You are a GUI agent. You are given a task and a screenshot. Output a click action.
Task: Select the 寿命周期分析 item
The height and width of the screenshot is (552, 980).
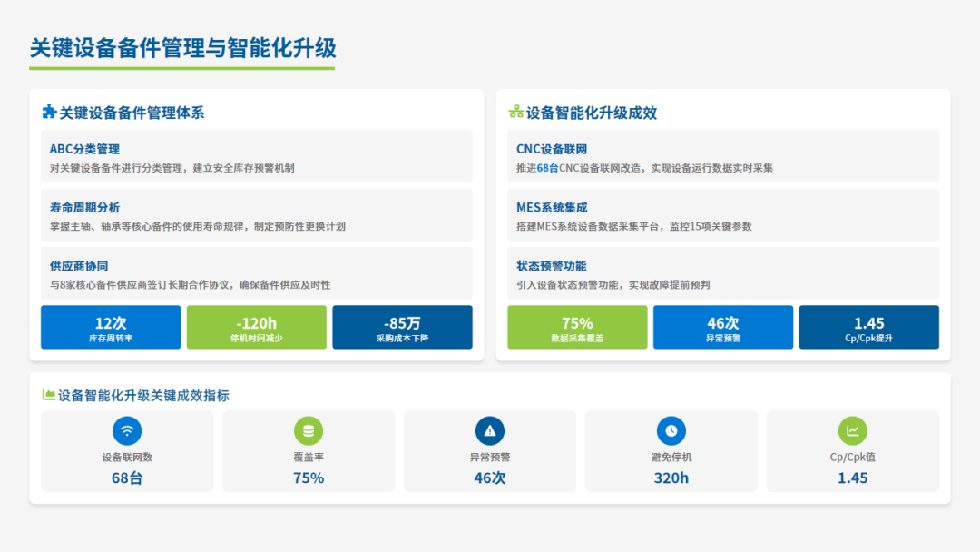click(x=257, y=215)
